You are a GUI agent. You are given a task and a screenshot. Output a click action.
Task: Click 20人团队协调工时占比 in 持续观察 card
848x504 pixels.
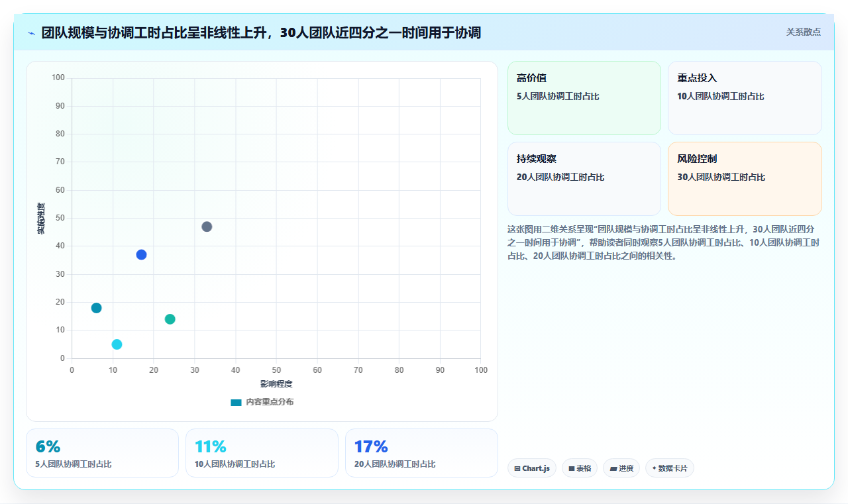560,177
